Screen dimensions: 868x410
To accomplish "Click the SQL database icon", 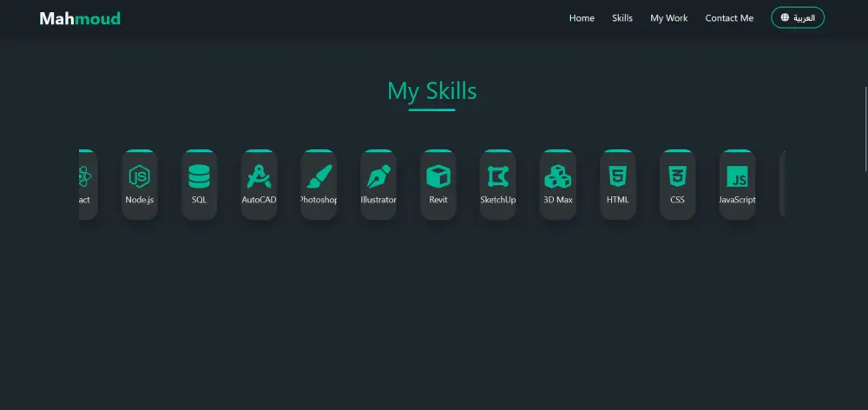I will point(200,176).
